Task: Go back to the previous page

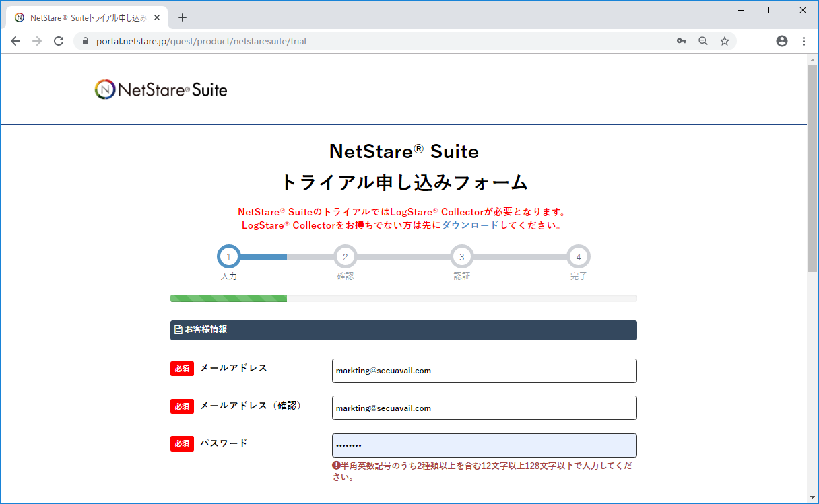Action: coord(15,41)
